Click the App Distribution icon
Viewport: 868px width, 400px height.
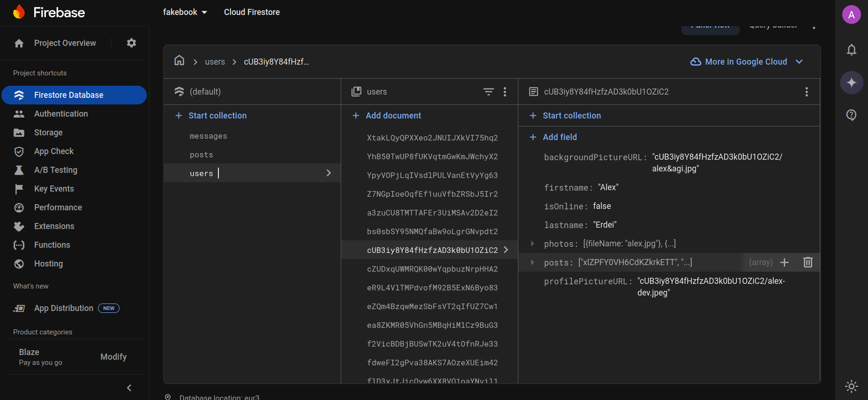click(x=19, y=308)
